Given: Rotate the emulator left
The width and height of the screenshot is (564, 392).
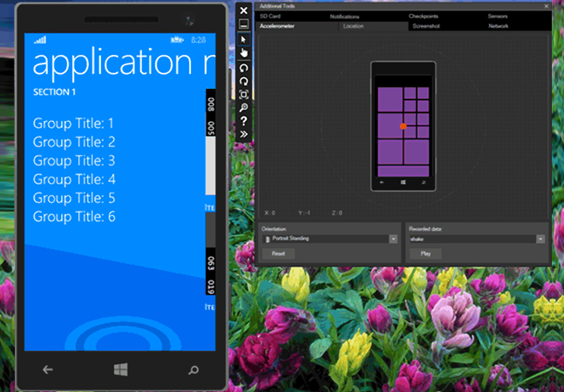Looking at the screenshot, I should point(243,68).
